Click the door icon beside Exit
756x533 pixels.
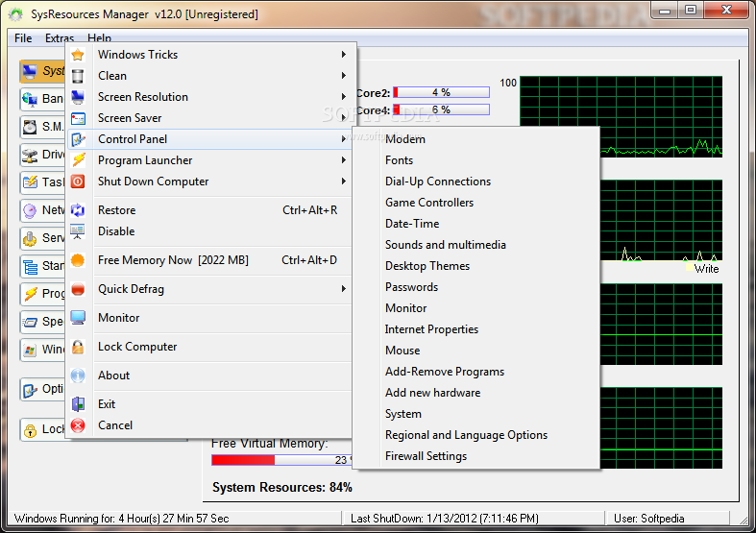click(x=78, y=404)
